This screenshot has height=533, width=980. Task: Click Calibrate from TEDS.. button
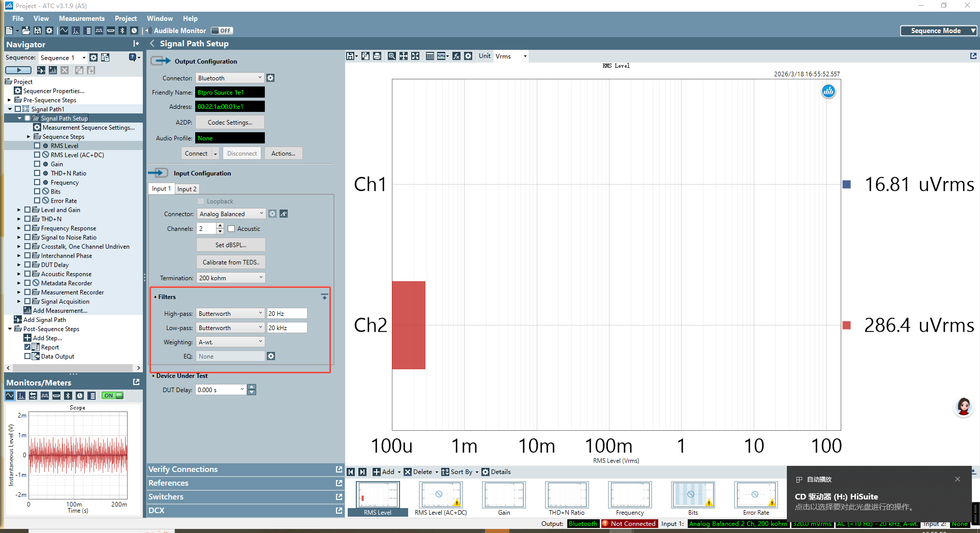[x=231, y=262]
